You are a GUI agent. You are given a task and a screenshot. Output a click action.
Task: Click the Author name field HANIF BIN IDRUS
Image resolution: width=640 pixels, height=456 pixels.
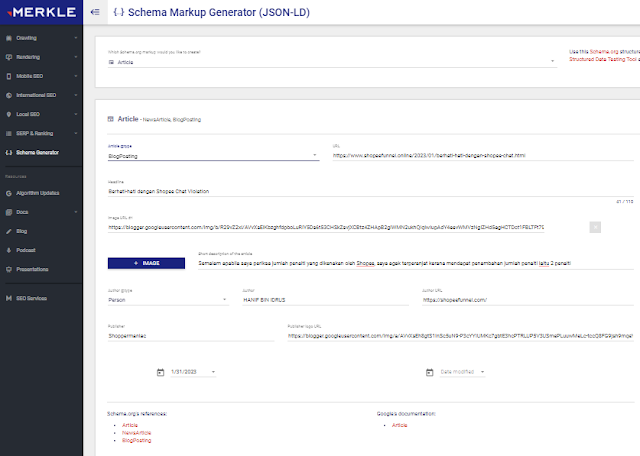(x=325, y=300)
